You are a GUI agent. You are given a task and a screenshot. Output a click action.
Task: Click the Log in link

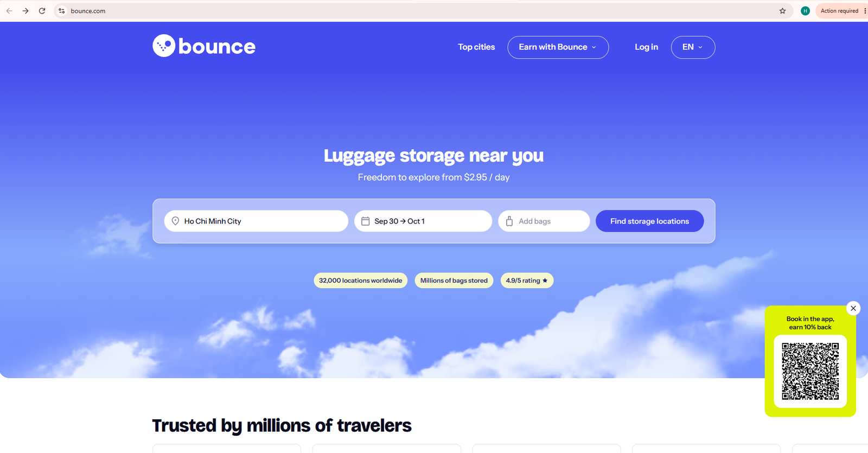click(x=646, y=47)
